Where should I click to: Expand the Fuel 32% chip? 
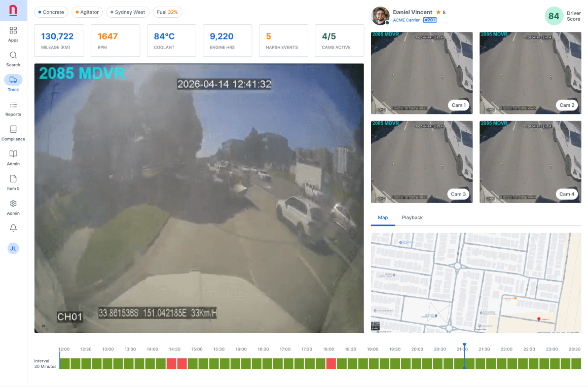[x=167, y=12]
